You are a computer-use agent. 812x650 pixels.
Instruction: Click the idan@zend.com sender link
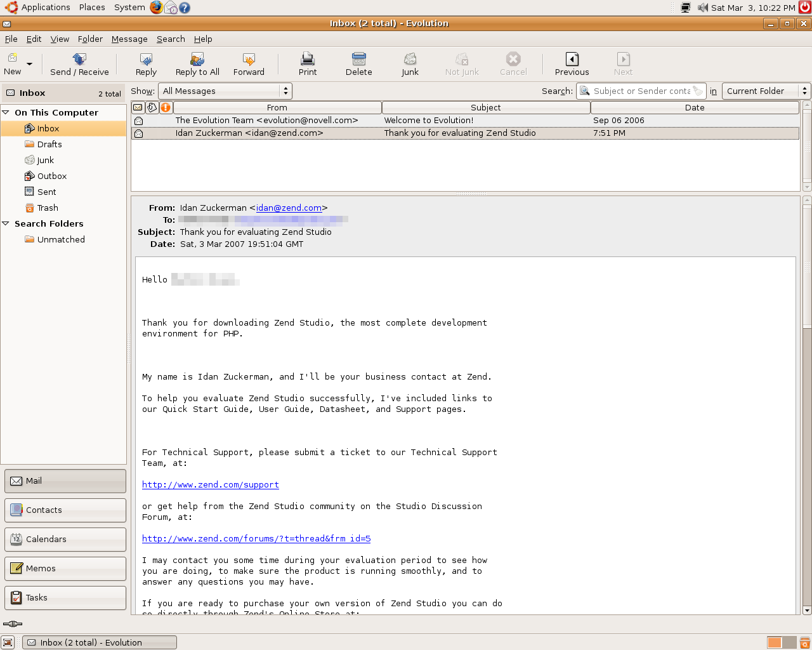pos(289,208)
